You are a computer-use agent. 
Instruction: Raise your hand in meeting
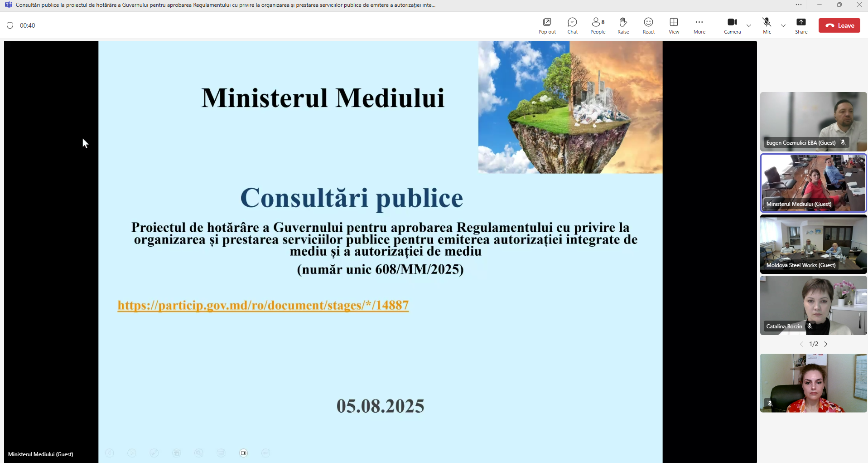(x=623, y=25)
